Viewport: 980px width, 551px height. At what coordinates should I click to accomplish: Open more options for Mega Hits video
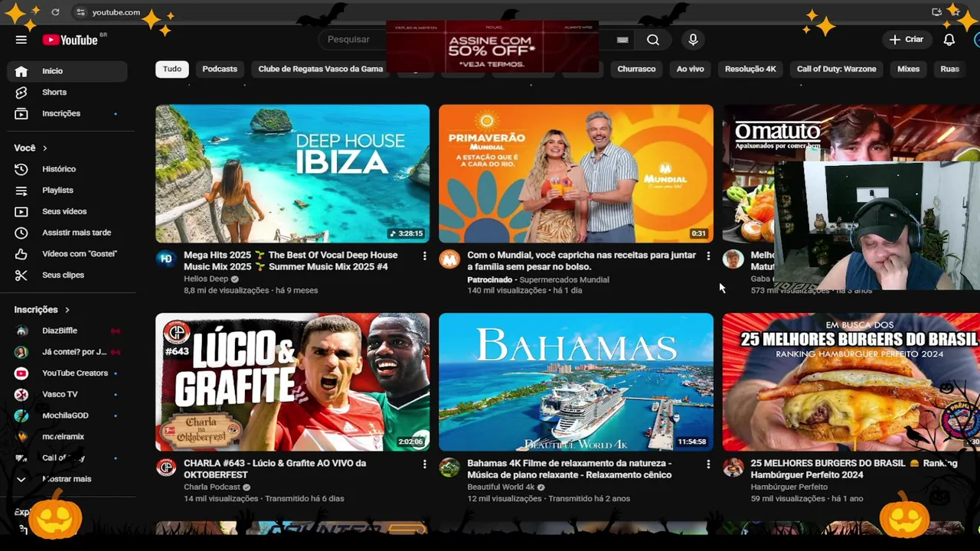pos(424,256)
